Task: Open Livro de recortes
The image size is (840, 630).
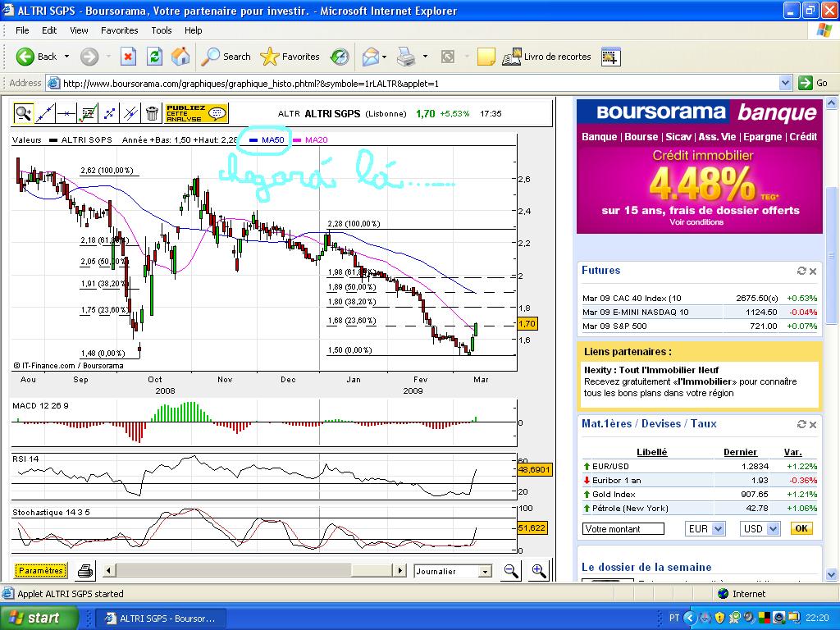Action: 546,57
